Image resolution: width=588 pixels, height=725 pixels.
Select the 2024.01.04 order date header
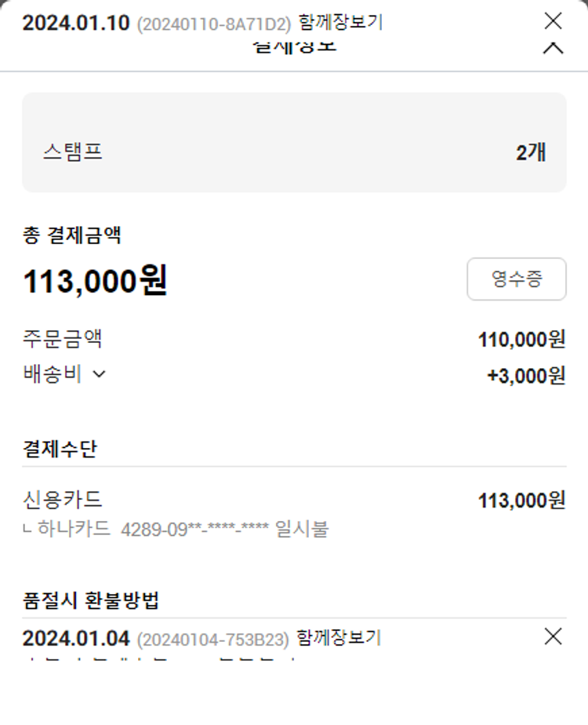(75, 638)
